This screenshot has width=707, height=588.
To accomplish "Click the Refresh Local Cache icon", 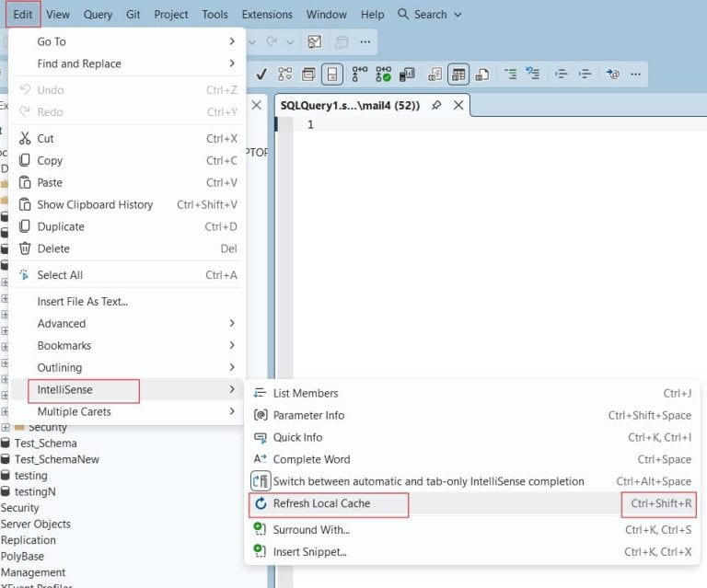I will point(261,503).
